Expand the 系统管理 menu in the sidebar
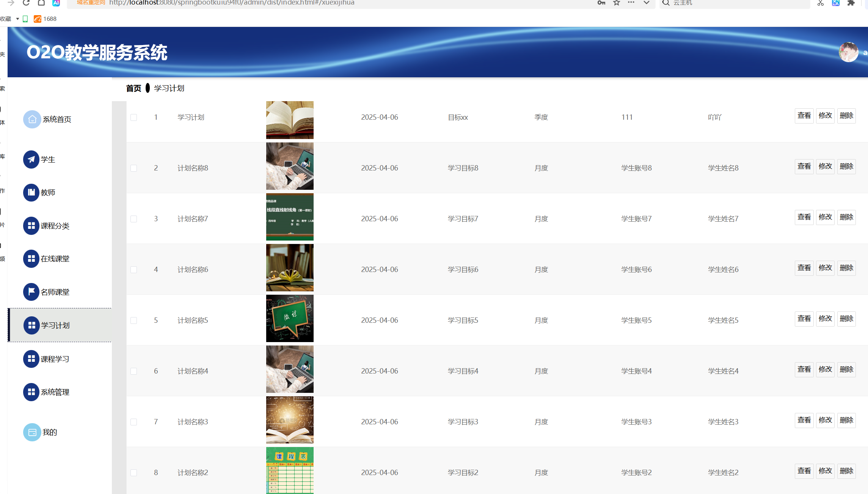Image resolution: width=868 pixels, height=494 pixels. pyautogui.click(x=55, y=392)
